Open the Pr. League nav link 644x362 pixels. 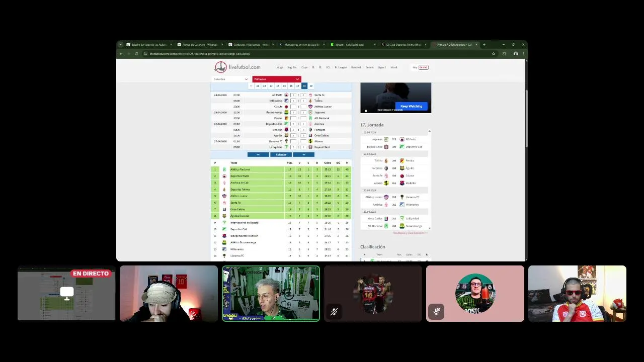(341, 67)
